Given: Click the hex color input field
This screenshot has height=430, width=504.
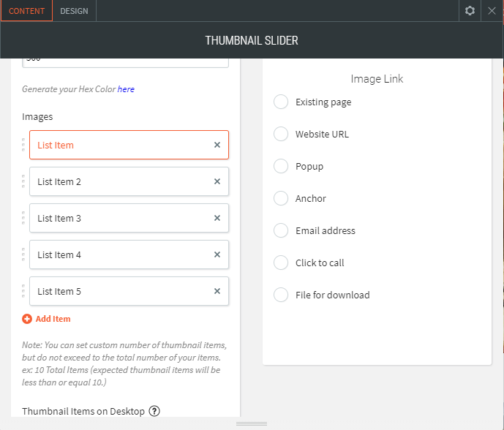Looking at the screenshot, I should [x=125, y=61].
